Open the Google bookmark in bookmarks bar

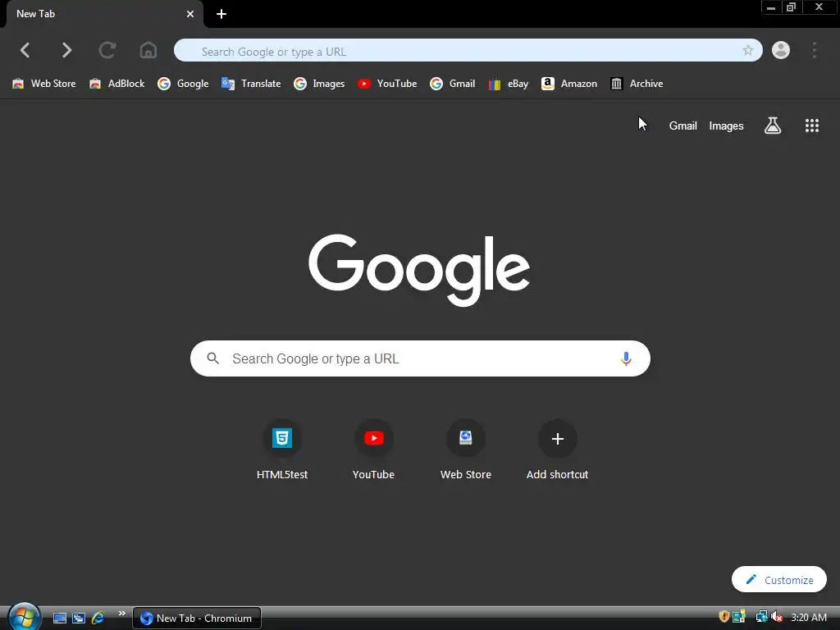tap(183, 84)
